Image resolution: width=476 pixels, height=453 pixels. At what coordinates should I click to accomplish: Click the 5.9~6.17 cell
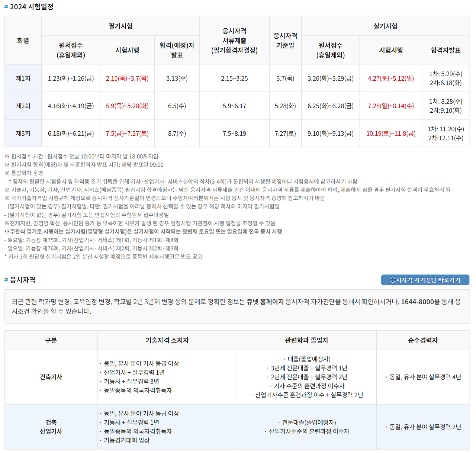tap(234, 106)
